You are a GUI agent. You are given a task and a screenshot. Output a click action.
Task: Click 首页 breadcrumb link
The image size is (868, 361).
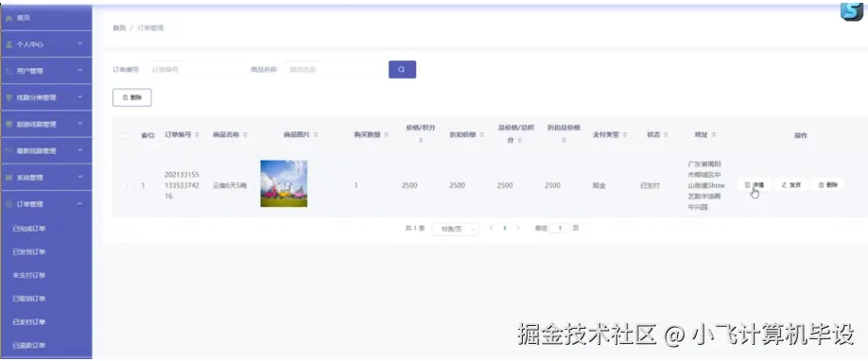click(119, 27)
